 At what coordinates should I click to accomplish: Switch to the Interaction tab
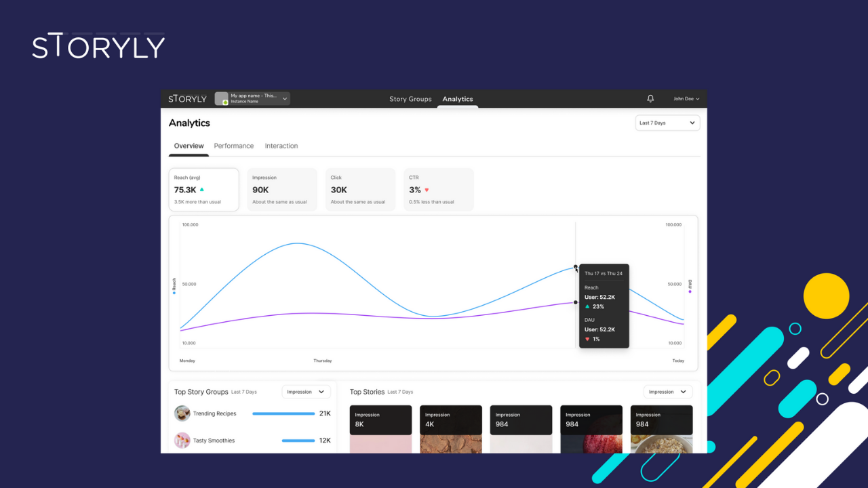pos(281,146)
